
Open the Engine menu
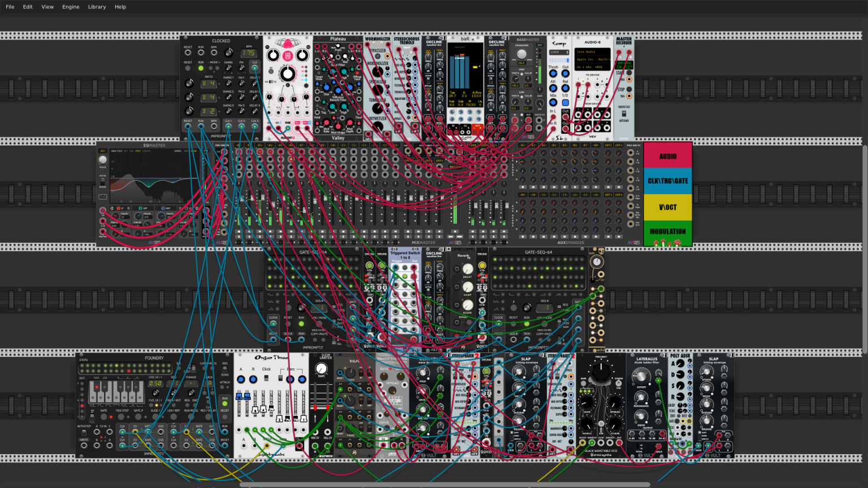71,7
